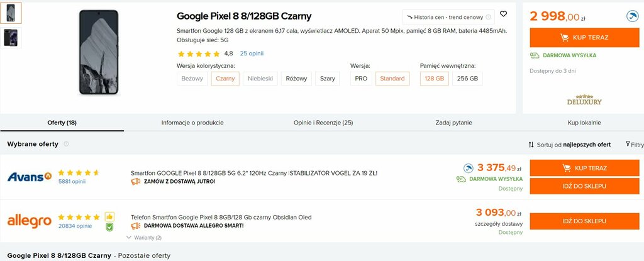Choose PRO version
This screenshot has height=261, width=644.
tap(361, 79)
